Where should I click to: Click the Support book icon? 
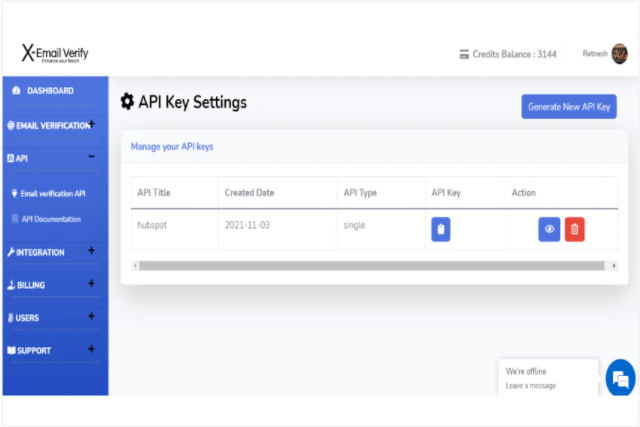[11, 350]
